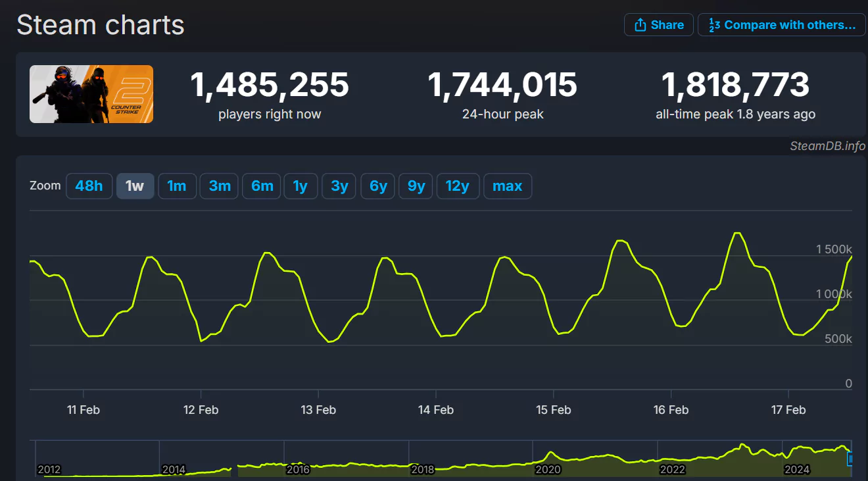Click the 11 Feb axis label
Viewport: 868px width, 481px height.
tap(84, 410)
